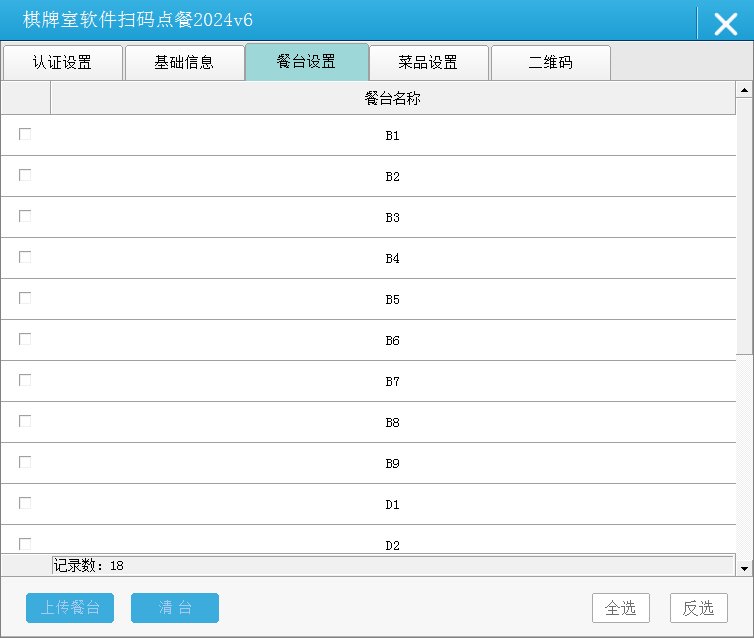Viewport: 754px width, 638px height.
Task: Click the vertical scrollbar thumb
Action: (x=744, y=225)
